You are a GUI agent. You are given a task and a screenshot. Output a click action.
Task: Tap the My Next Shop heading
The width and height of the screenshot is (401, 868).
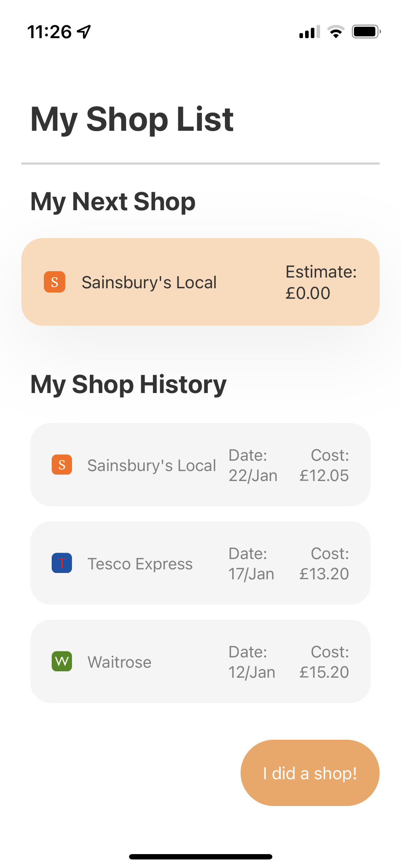pos(113,201)
